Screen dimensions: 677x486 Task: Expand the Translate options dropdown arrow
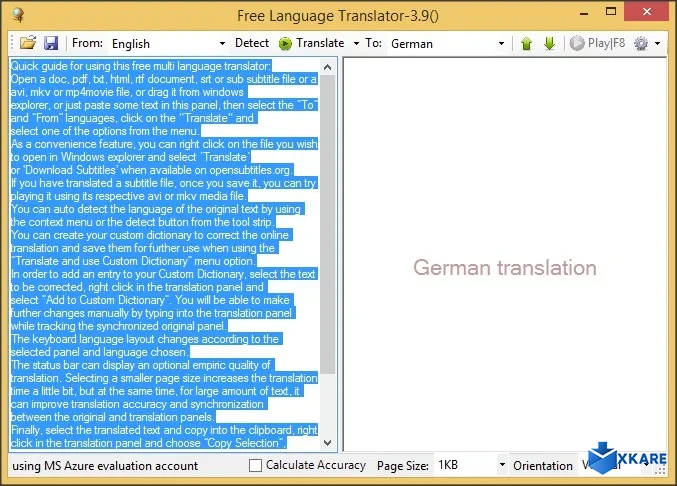point(356,43)
